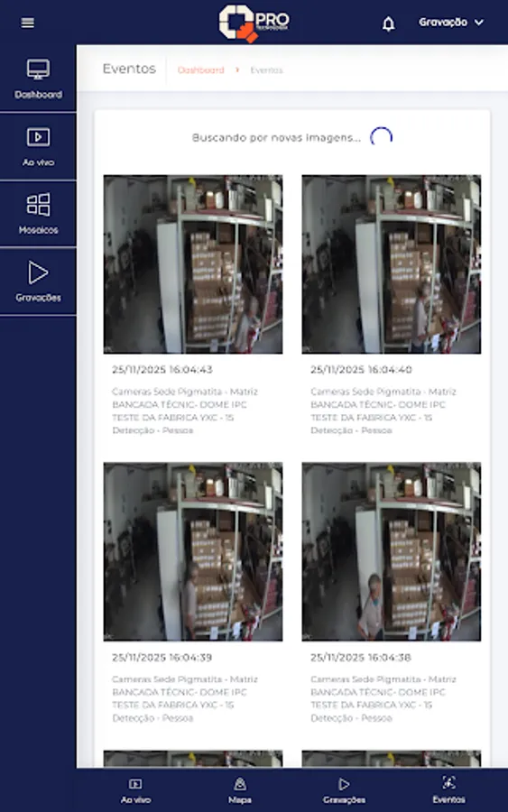The width and height of the screenshot is (508, 812).
Task: Open Ao vivo in sidebar
Action: (38, 147)
